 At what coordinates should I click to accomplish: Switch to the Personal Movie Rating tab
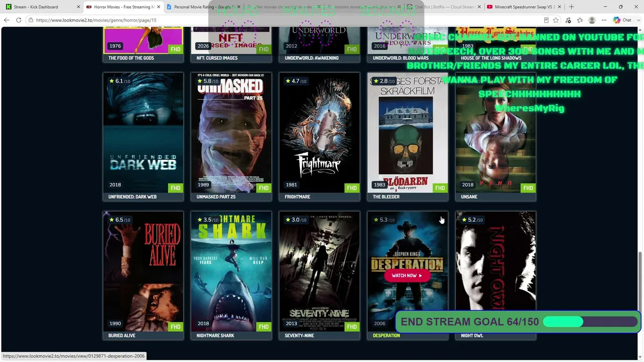(x=203, y=7)
